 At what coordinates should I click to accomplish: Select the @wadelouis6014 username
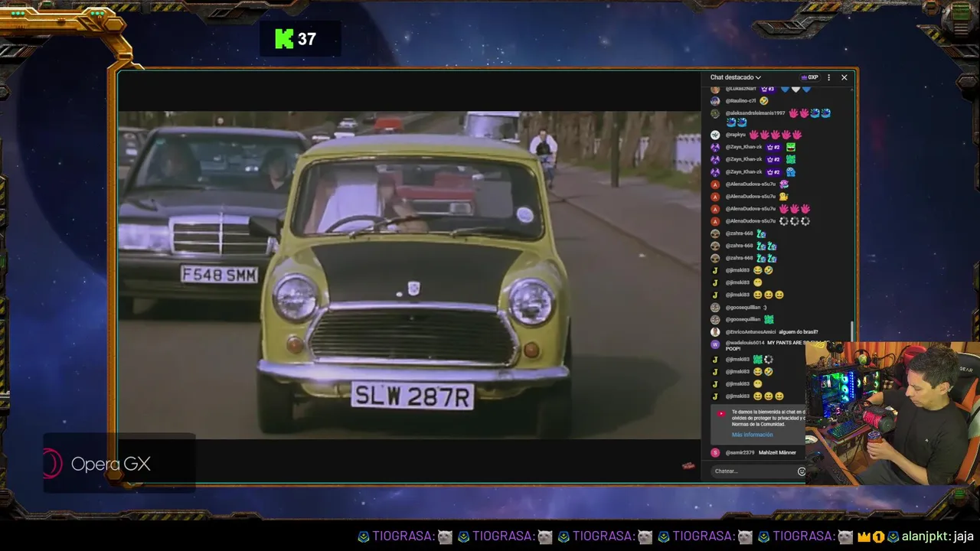tap(744, 343)
